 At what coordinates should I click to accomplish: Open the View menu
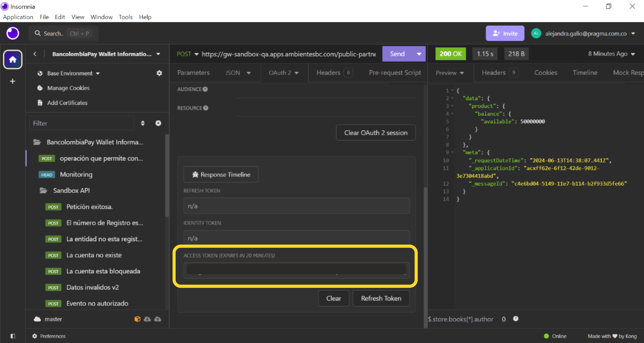point(78,17)
